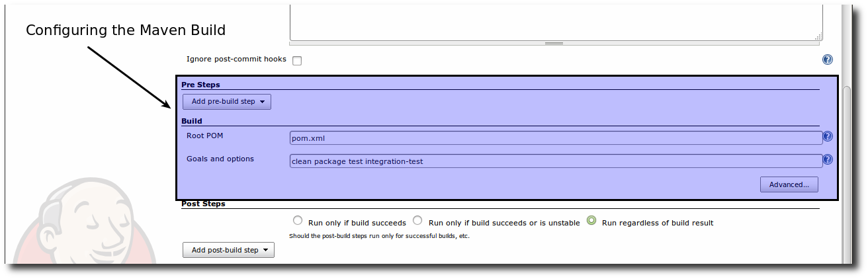Select Run regardless of build result

[591, 221]
